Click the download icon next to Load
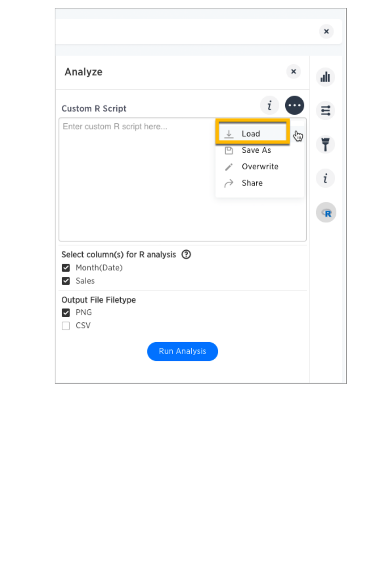This screenshot has width=378, height=588. click(228, 134)
